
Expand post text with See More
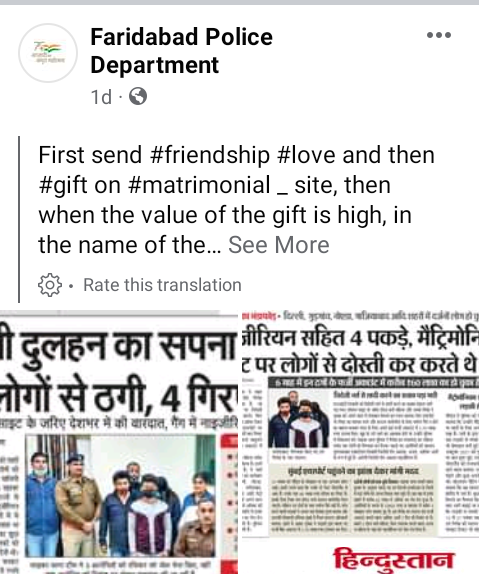[279, 245]
